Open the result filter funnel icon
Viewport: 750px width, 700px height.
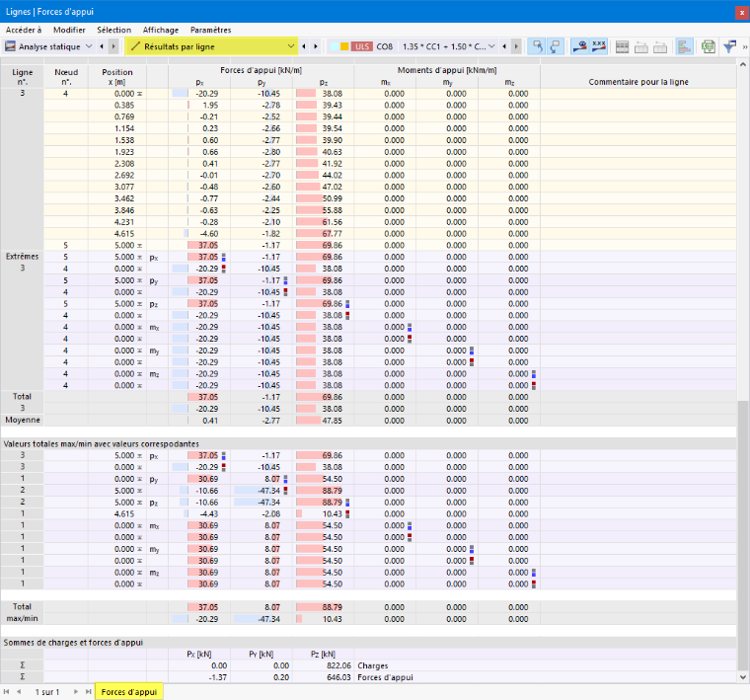click(x=729, y=46)
